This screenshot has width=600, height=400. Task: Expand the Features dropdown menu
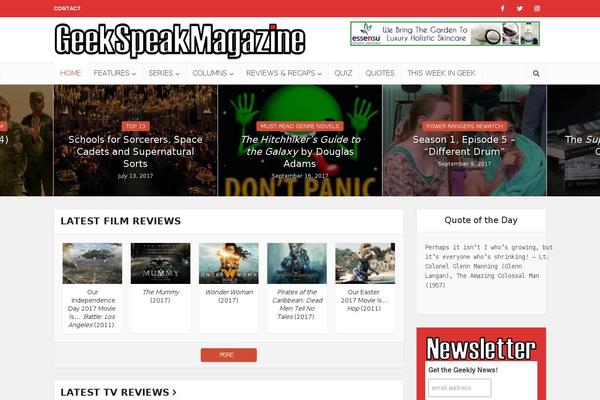click(x=114, y=73)
